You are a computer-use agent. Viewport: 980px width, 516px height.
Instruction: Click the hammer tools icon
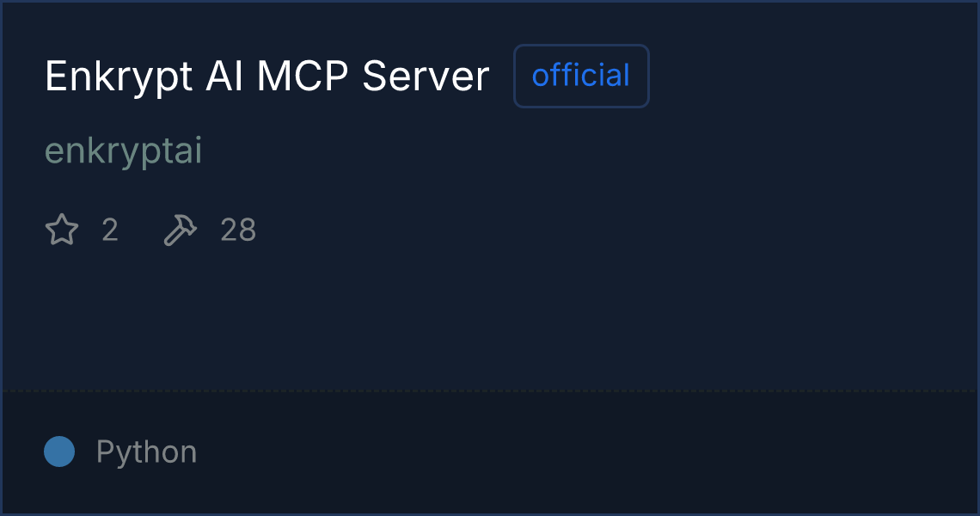click(x=180, y=230)
